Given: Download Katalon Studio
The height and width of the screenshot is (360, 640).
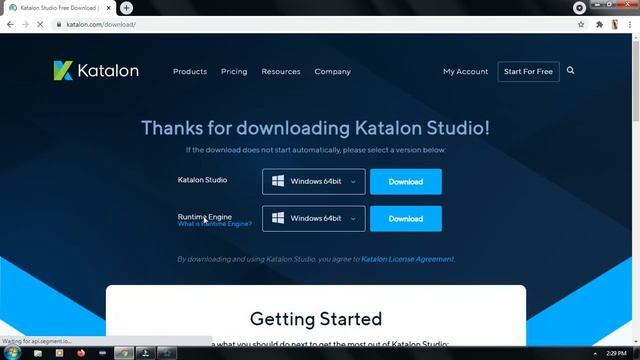Looking at the screenshot, I should click(x=406, y=182).
